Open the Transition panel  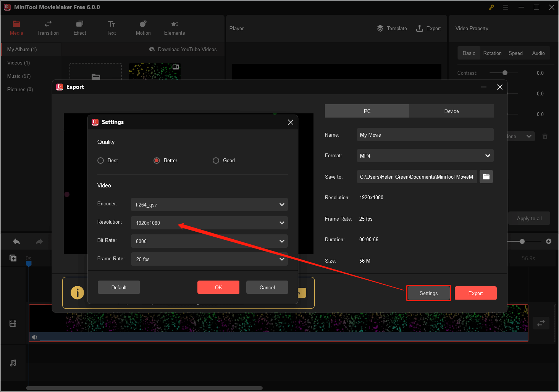coord(48,28)
